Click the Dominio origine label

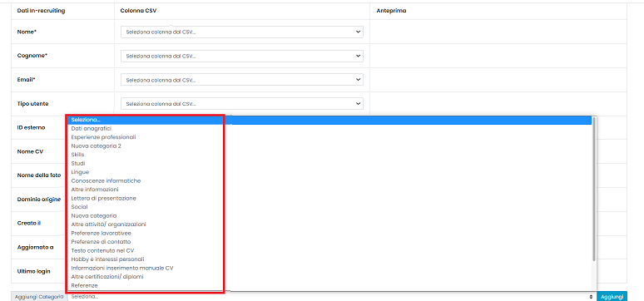point(39,200)
